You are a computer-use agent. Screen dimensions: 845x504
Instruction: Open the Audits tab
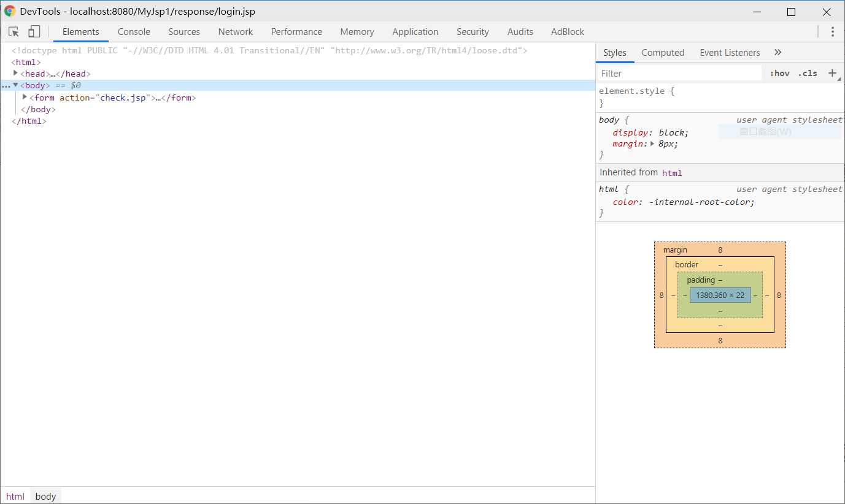pyautogui.click(x=520, y=32)
